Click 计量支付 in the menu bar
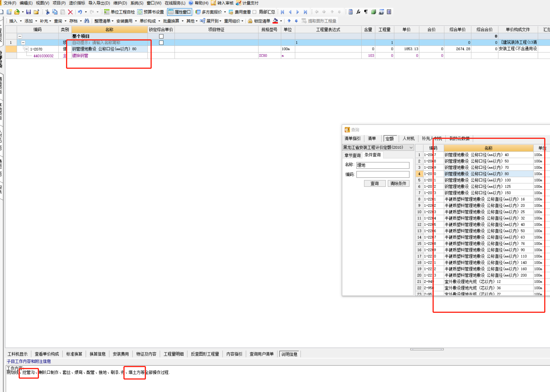This screenshot has height=392, width=550. 248,3
